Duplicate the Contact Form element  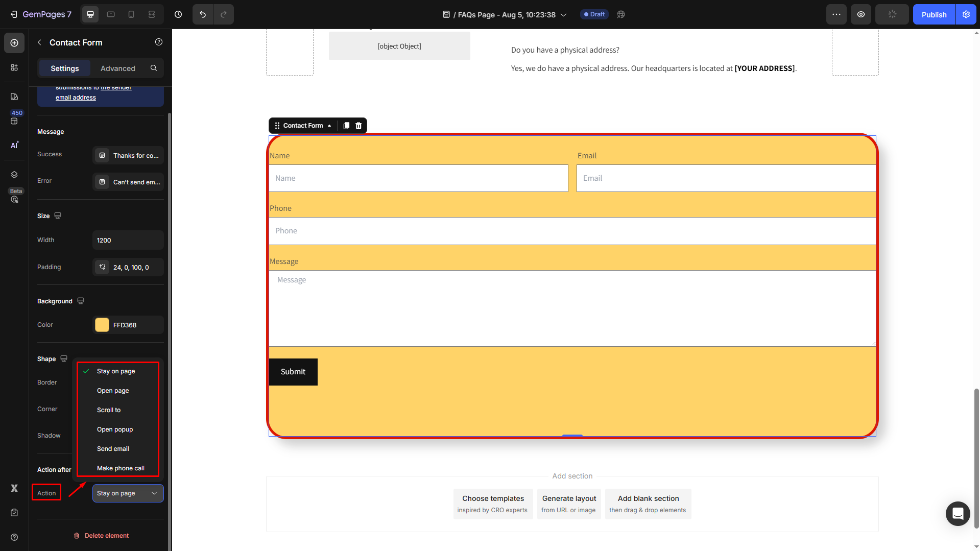click(346, 126)
